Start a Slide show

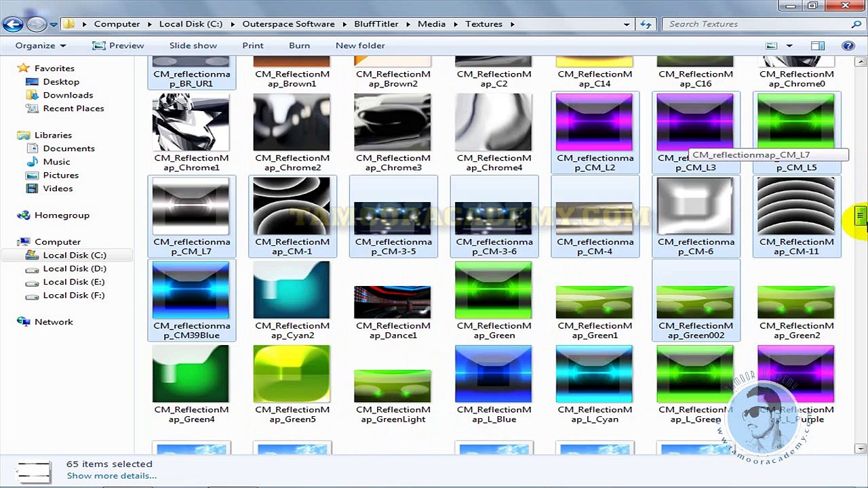(193, 45)
